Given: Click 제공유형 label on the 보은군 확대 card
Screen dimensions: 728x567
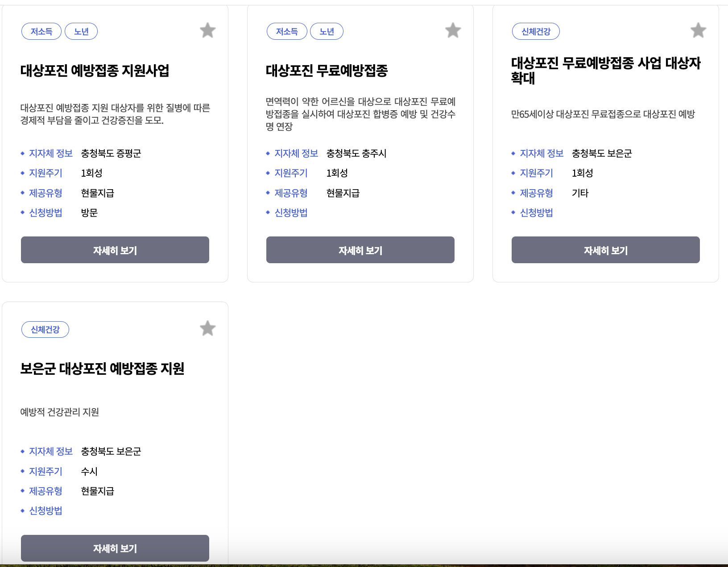Looking at the screenshot, I should tap(537, 193).
